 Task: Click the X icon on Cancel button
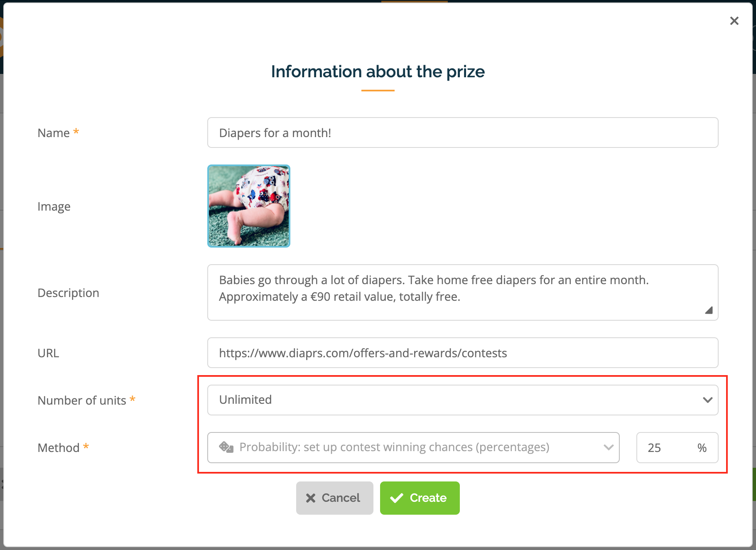tap(311, 498)
